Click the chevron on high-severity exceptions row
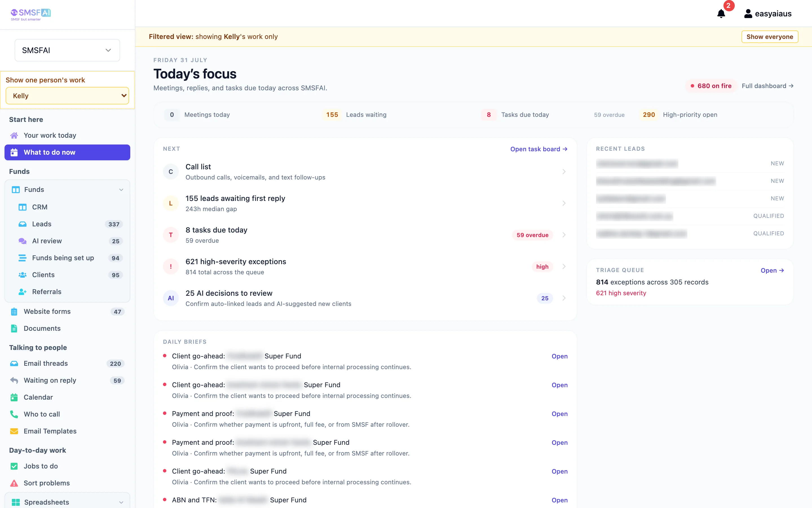 point(564,266)
